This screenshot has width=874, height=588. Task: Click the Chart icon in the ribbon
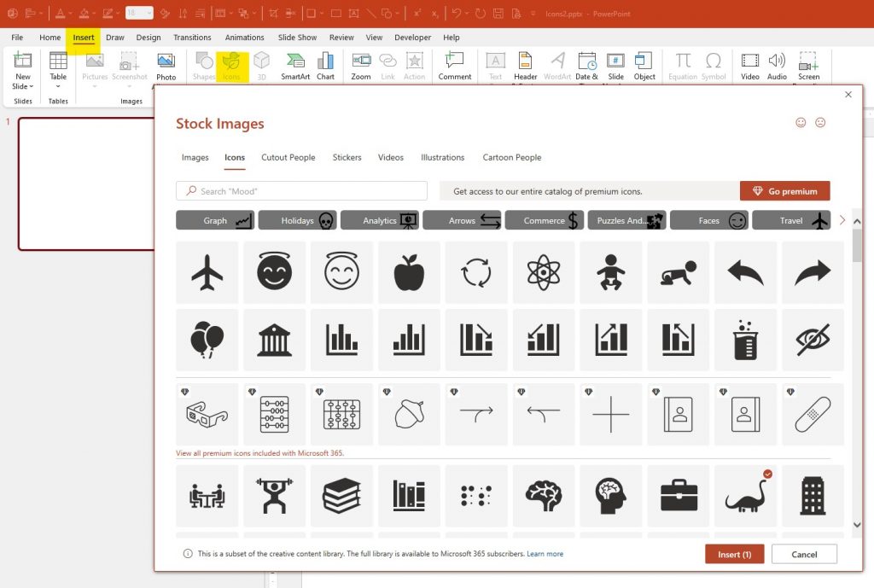point(325,66)
